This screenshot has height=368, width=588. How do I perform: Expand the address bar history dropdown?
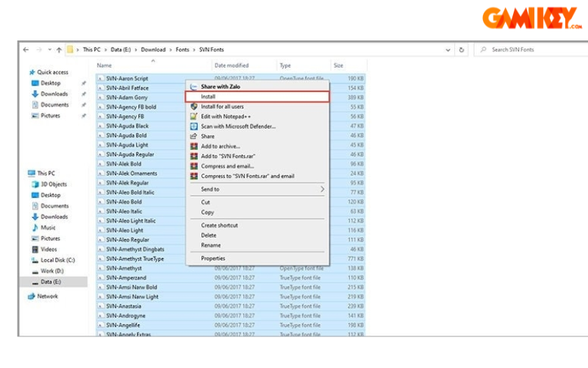point(448,50)
